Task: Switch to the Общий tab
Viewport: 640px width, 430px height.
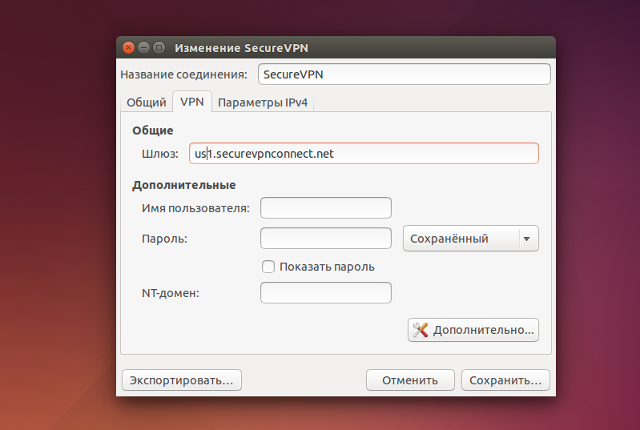Action: point(146,102)
